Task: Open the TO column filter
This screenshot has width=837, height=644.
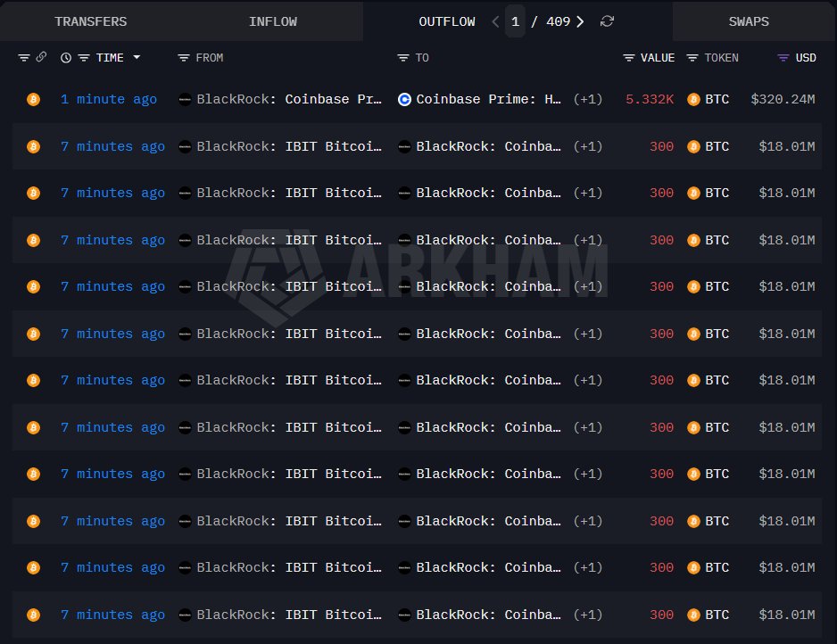Action: pos(403,58)
